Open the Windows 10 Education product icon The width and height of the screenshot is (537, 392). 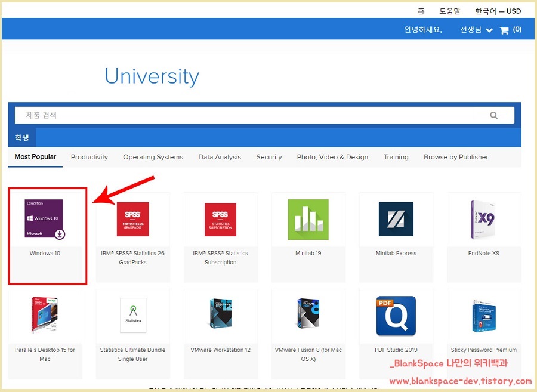pos(45,219)
